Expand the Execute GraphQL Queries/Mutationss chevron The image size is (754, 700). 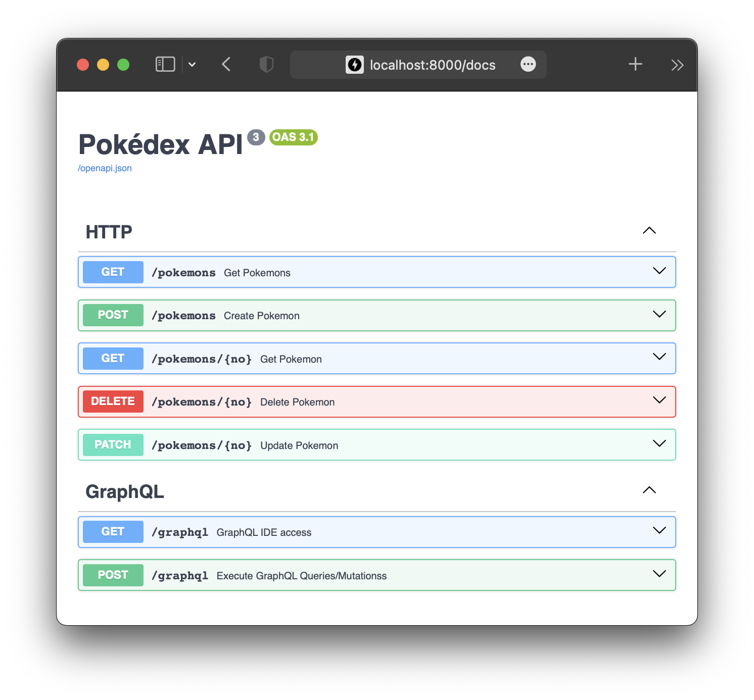point(659,574)
